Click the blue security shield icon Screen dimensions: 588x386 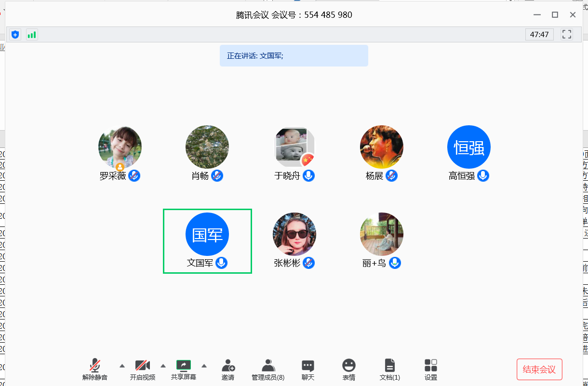(x=15, y=35)
